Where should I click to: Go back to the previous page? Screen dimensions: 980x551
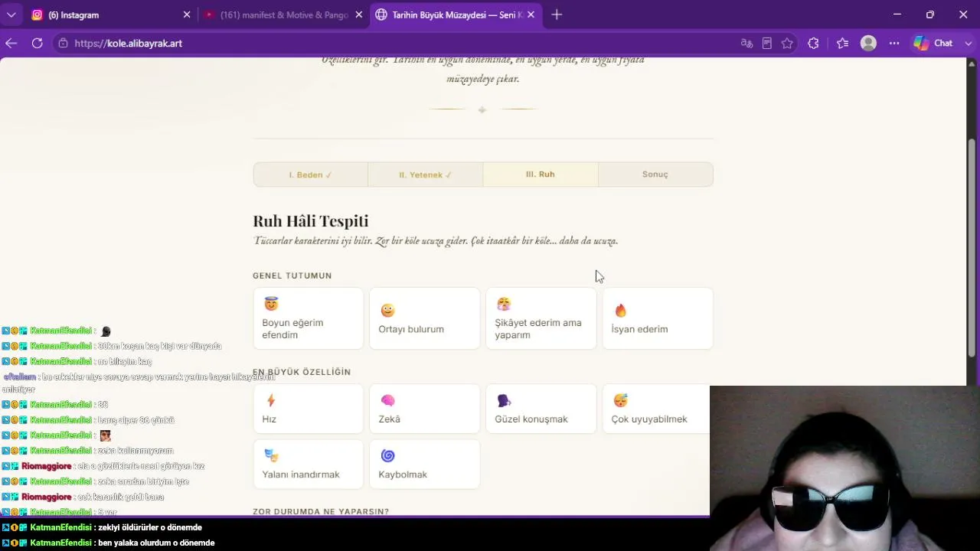click(11, 44)
